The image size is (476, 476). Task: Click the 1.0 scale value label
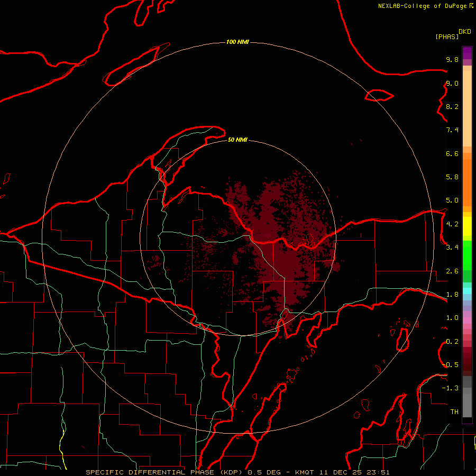pos(452,318)
